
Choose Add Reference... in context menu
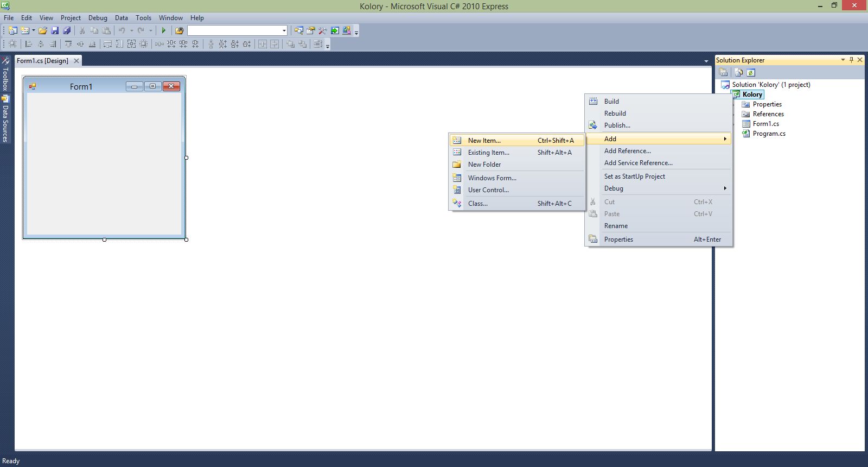659,151
